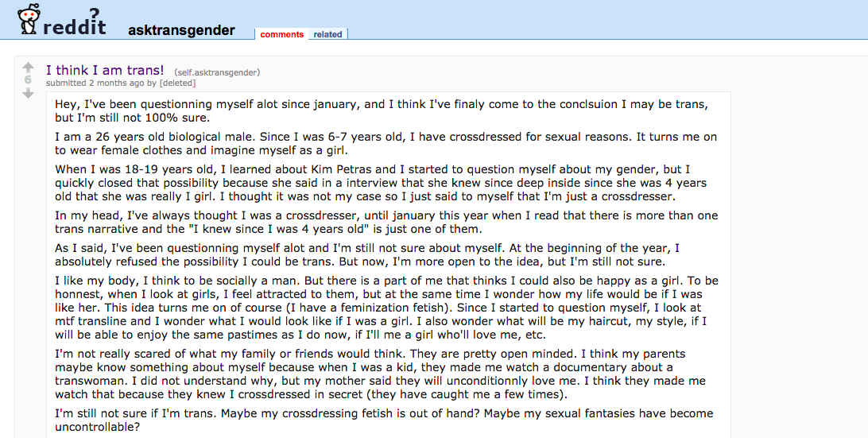Click the (self.asktransgender) domain link
The width and height of the screenshot is (868, 438).
(217, 72)
